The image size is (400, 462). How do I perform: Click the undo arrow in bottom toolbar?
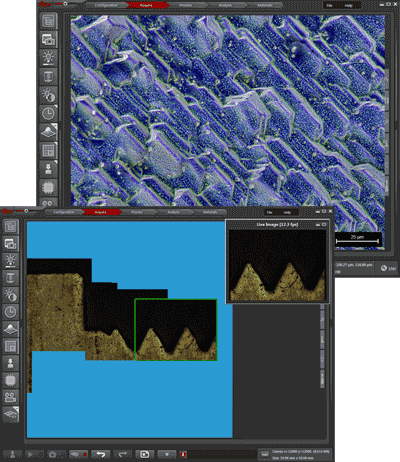tap(101, 454)
